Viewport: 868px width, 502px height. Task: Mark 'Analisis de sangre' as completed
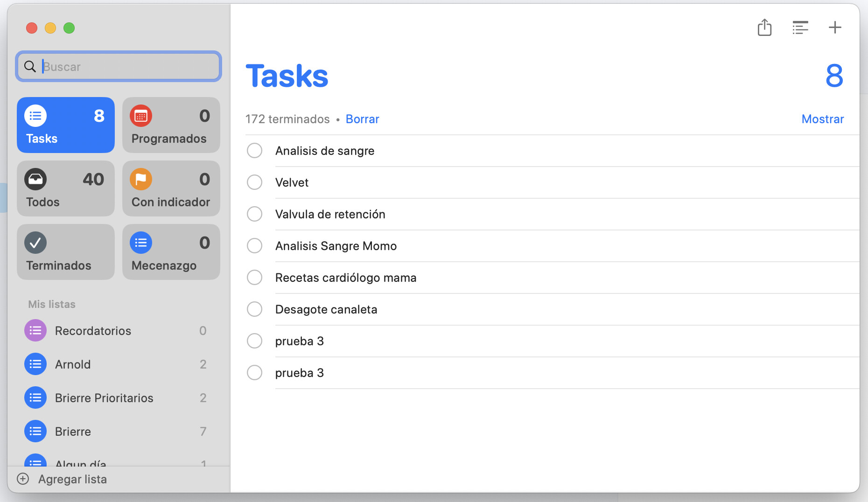click(254, 151)
